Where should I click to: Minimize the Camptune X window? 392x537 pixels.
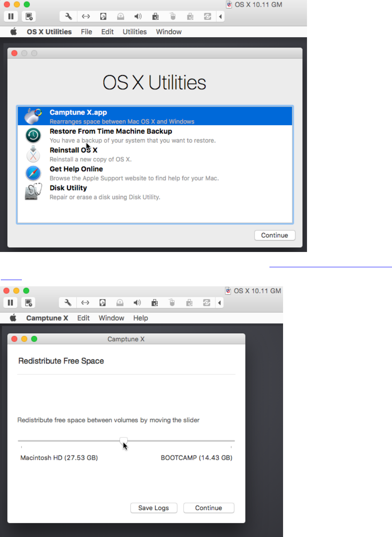point(24,339)
